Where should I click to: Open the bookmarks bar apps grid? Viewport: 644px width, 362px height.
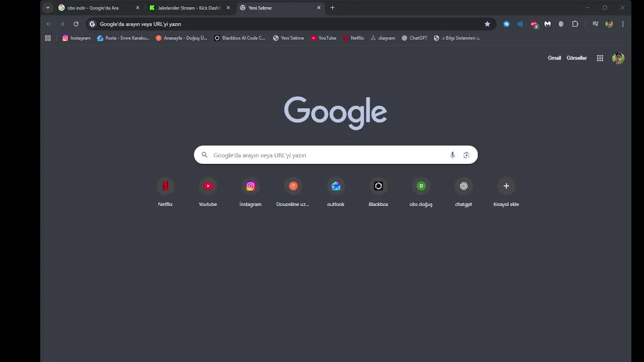pyautogui.click(x=48, y=38)
